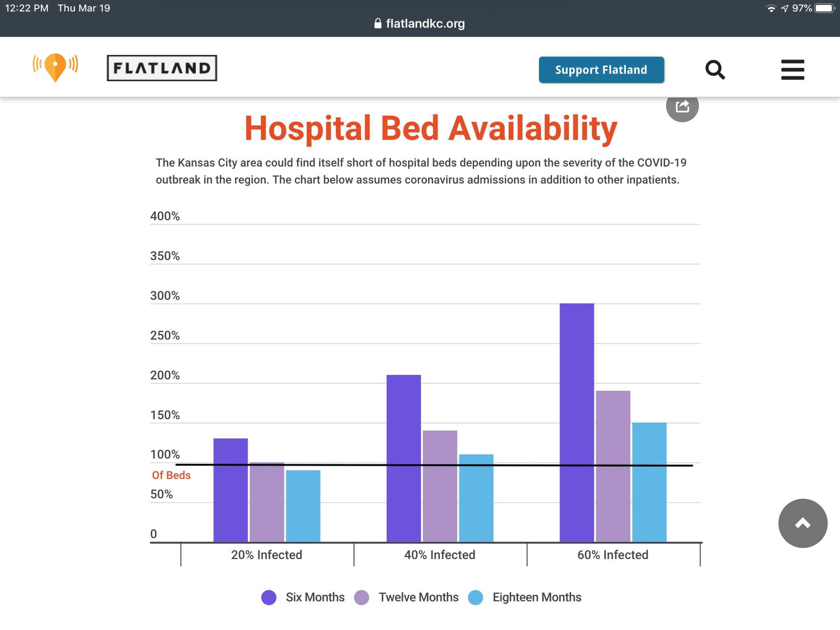Tap the location arrow status icon
This screenshot has width=840, height=630.
coord(785,8)
